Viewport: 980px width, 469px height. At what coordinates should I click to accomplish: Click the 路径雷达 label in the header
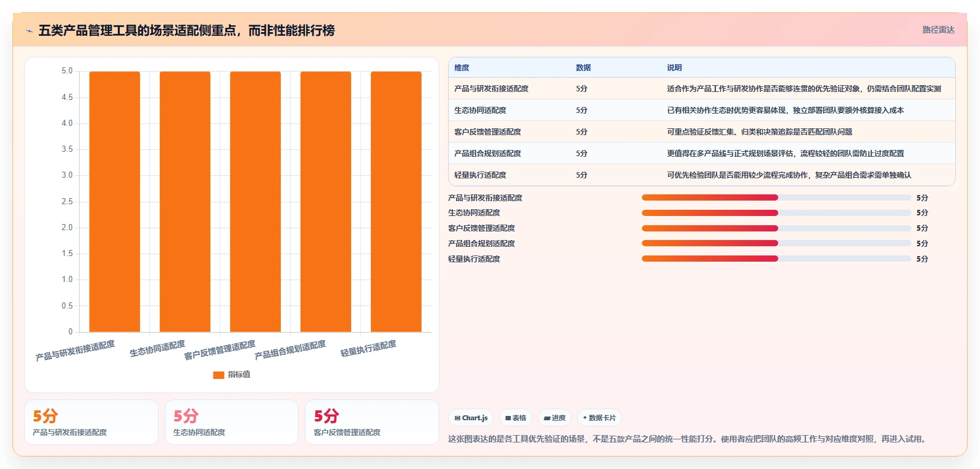[x=938, y=30]
